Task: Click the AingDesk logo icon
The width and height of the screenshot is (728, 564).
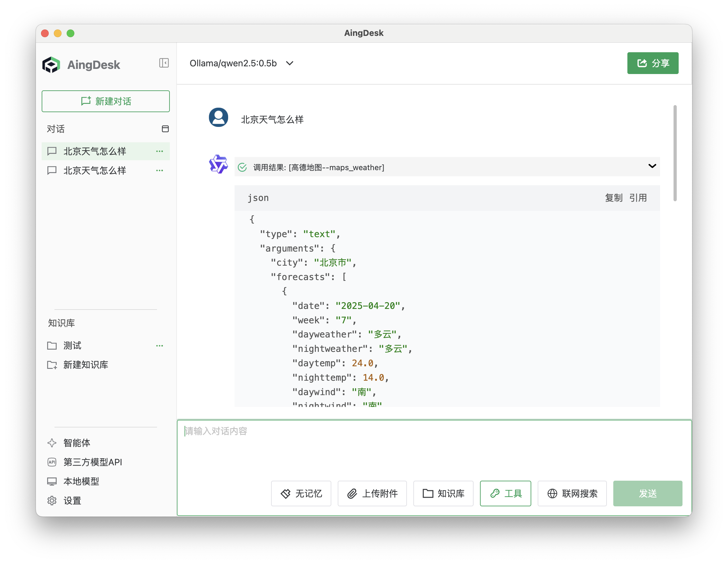Action: click(51, 65)
